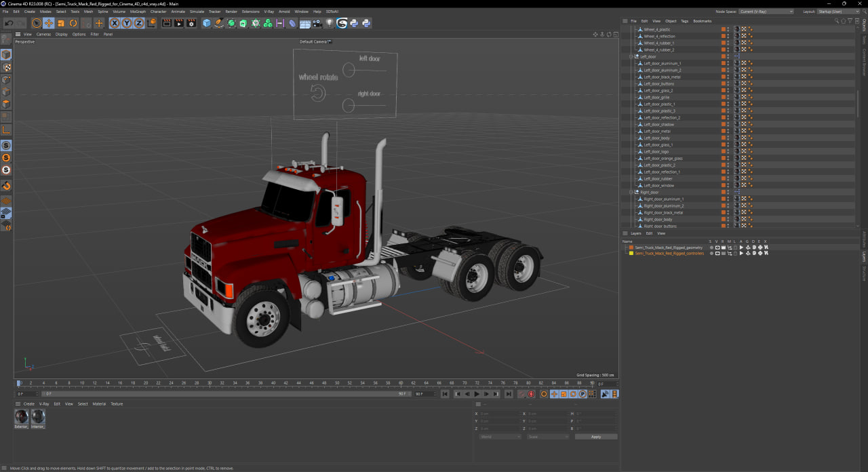Click frame 30 on timeline ruler
This screenshot has width=868, height=472.
point(210,383)
